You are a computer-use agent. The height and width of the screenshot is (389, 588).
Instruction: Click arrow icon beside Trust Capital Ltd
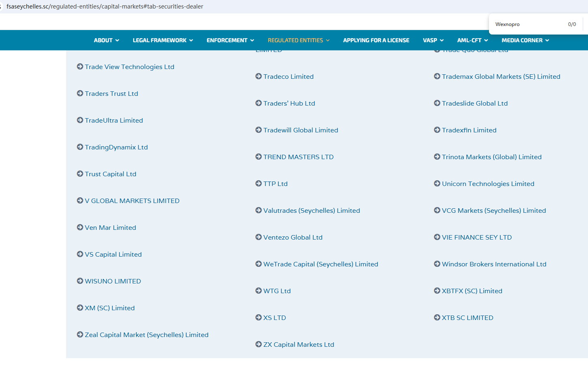point(80,174)
